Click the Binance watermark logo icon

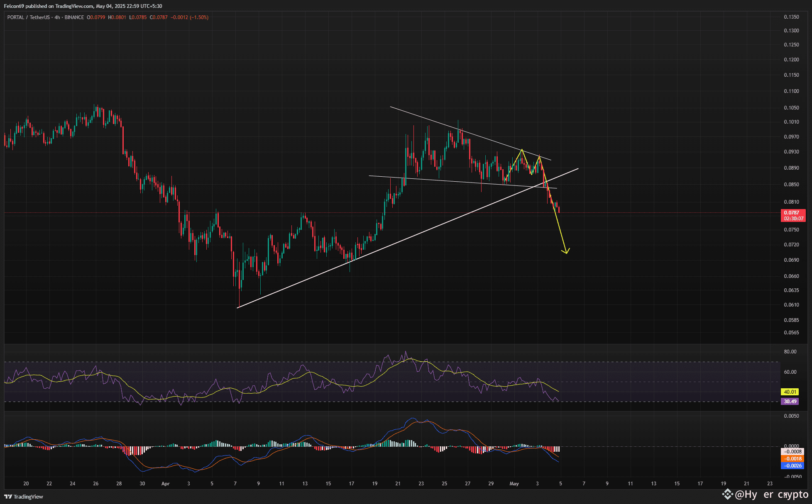(727, 494)
